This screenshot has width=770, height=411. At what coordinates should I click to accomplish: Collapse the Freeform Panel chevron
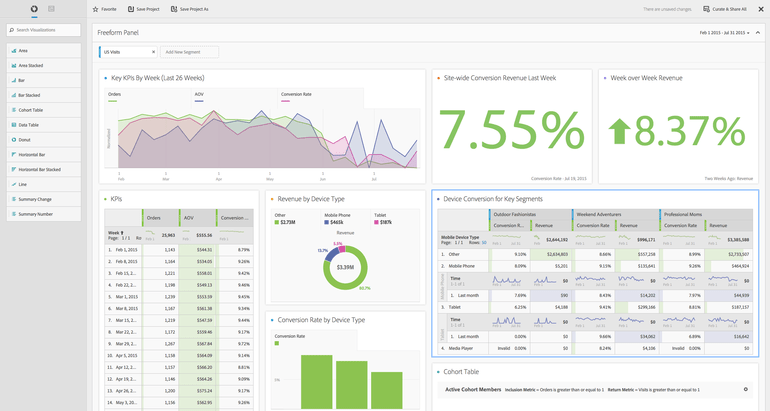[x=758, y=33]
